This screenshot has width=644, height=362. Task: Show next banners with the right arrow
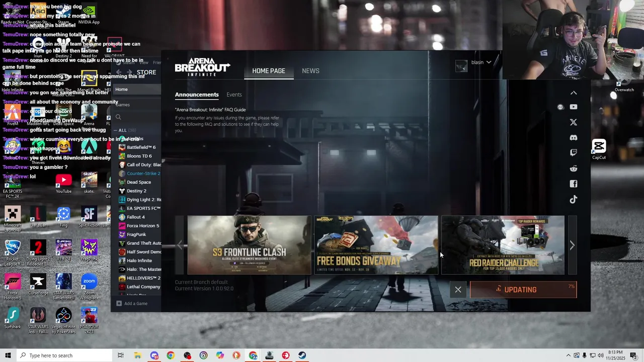coord(572,245)
